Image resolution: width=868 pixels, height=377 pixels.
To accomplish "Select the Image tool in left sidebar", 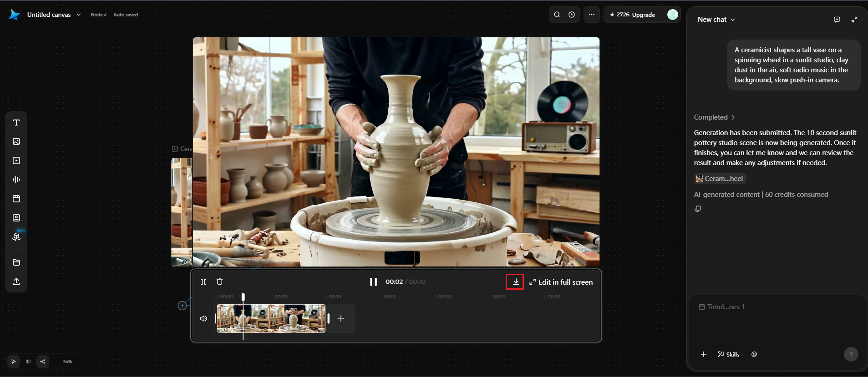I will (x=16, y=141).
